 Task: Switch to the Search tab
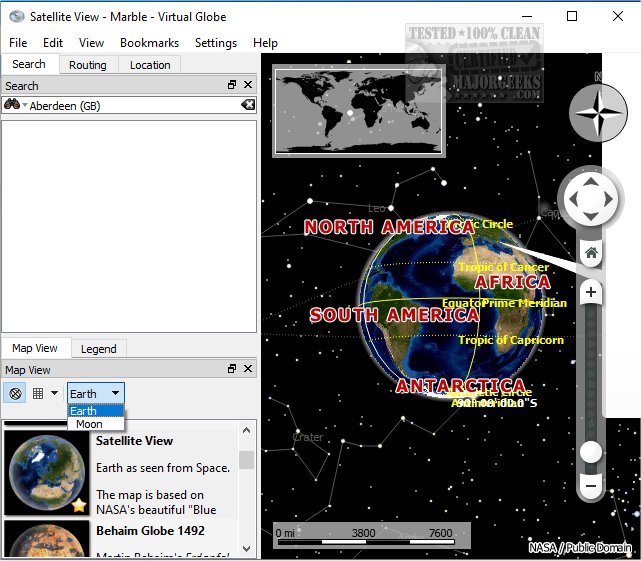point(29,64)
